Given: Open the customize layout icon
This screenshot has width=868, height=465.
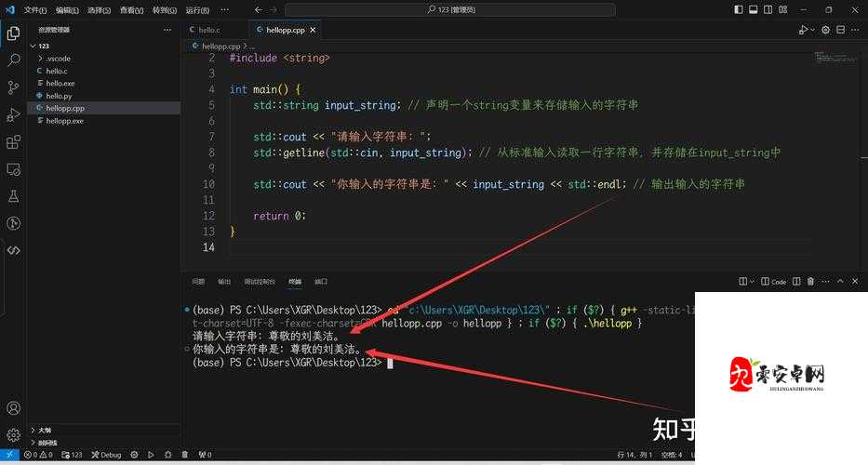Looking at the screenshot, I should click(x=783, y=9).
